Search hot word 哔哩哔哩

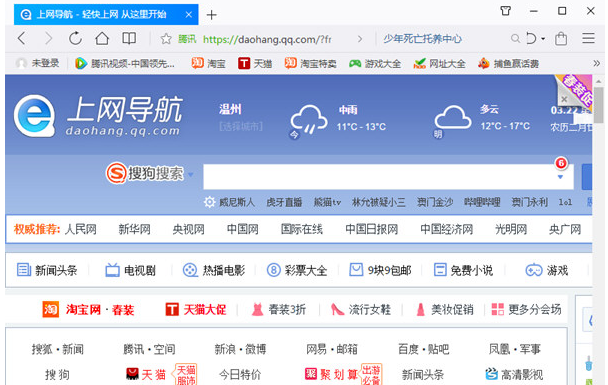482,202
